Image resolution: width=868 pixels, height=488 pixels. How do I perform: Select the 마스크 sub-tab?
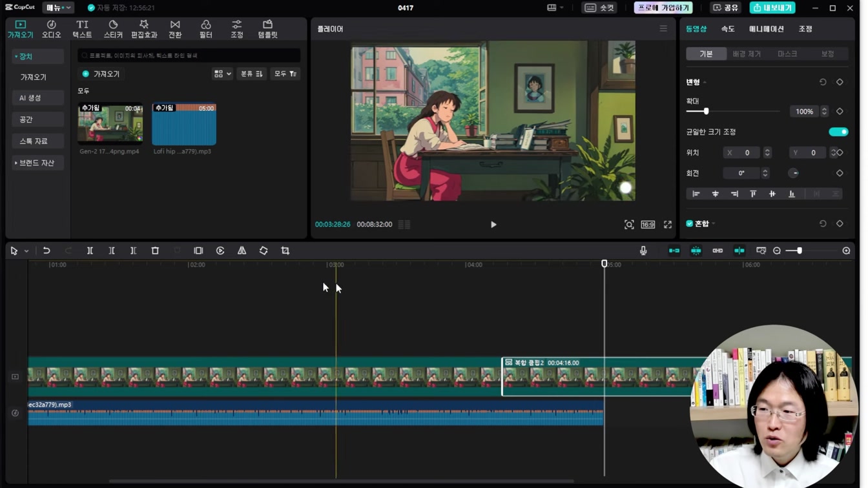click(787, 54)
